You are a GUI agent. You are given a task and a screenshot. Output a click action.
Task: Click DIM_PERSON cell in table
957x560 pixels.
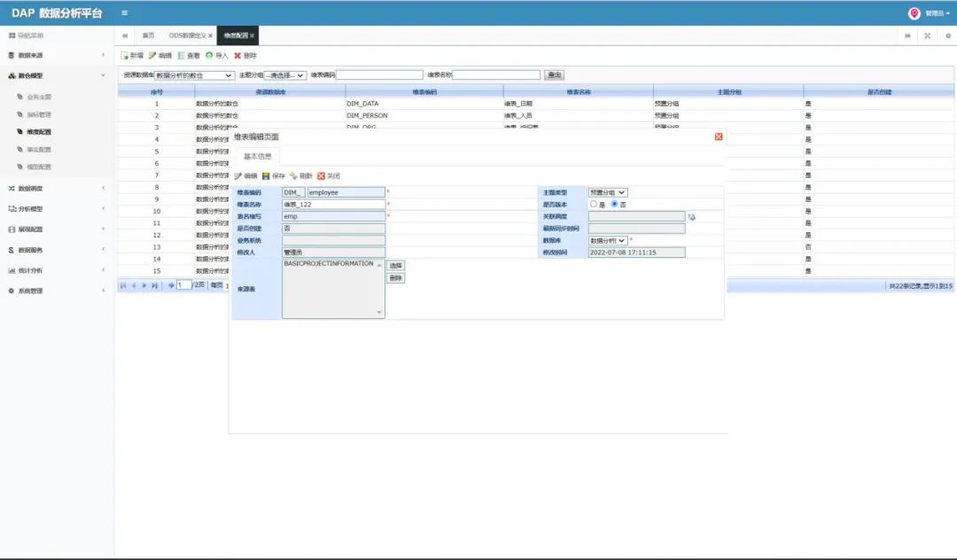pos(367,115)
